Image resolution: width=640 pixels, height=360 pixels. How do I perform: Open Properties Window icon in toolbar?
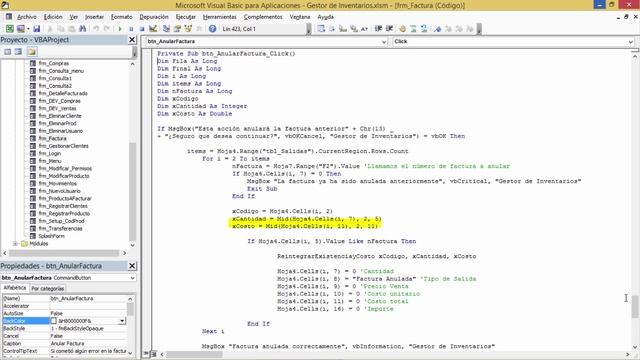coord(177,29)
